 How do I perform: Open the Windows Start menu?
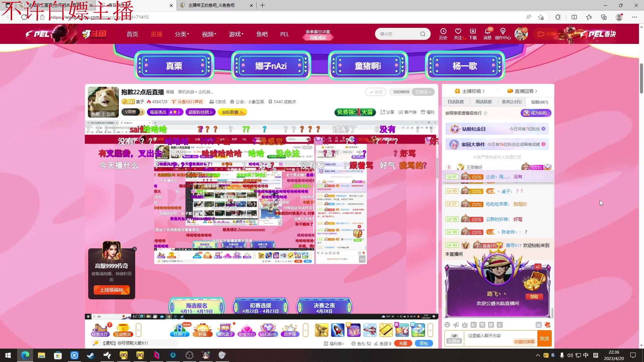(8, 355)
